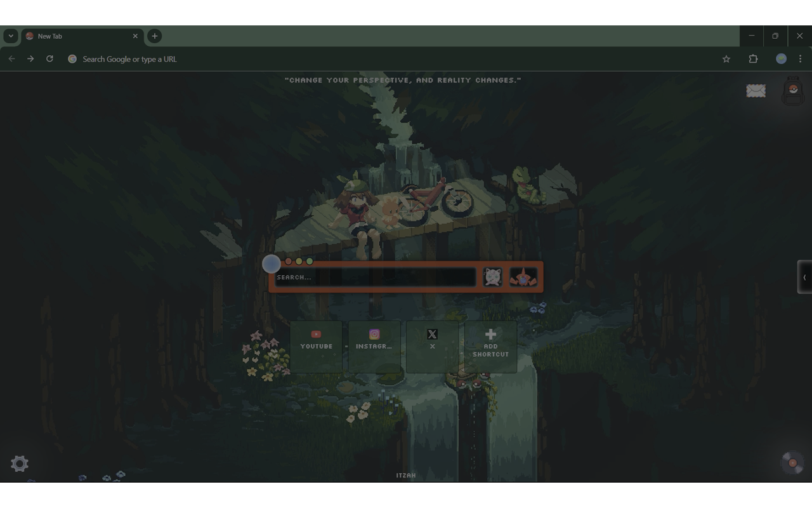Open the tab search chevron in the title bar
Image resolution: width=812 pixels, height=508 pixels.
pos(10,36)
